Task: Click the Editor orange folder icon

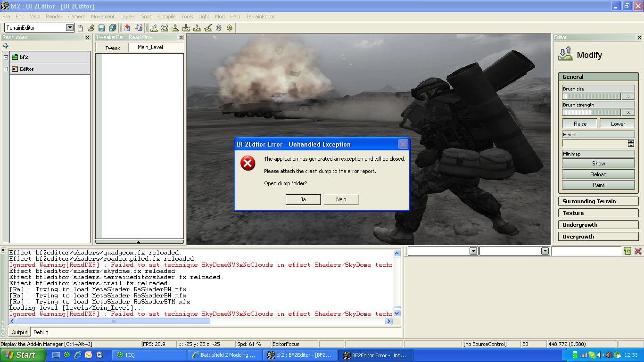Action: click(15, 69)
